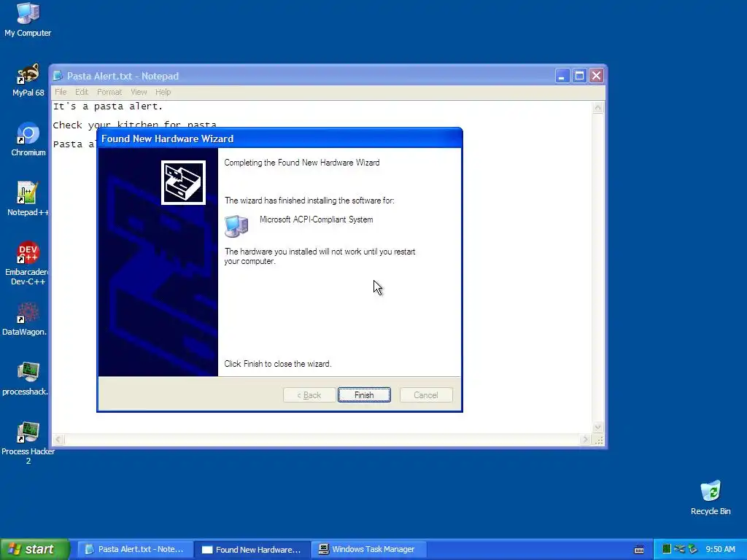Click the Cancel button in the wizard
This screenshot has width=747, height=560.
(x=426, y=394)
